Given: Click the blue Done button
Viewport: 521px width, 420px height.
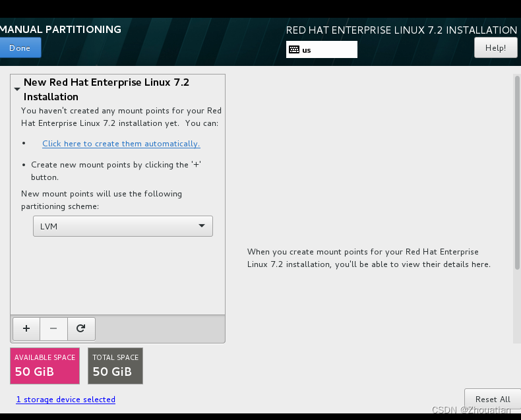Looking at the screenshot, I should click(20, 48).
